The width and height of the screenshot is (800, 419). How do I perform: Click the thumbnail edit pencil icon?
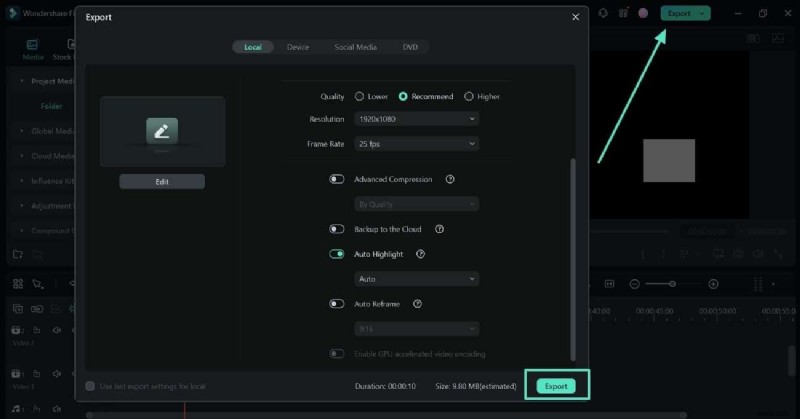(162, 131)
